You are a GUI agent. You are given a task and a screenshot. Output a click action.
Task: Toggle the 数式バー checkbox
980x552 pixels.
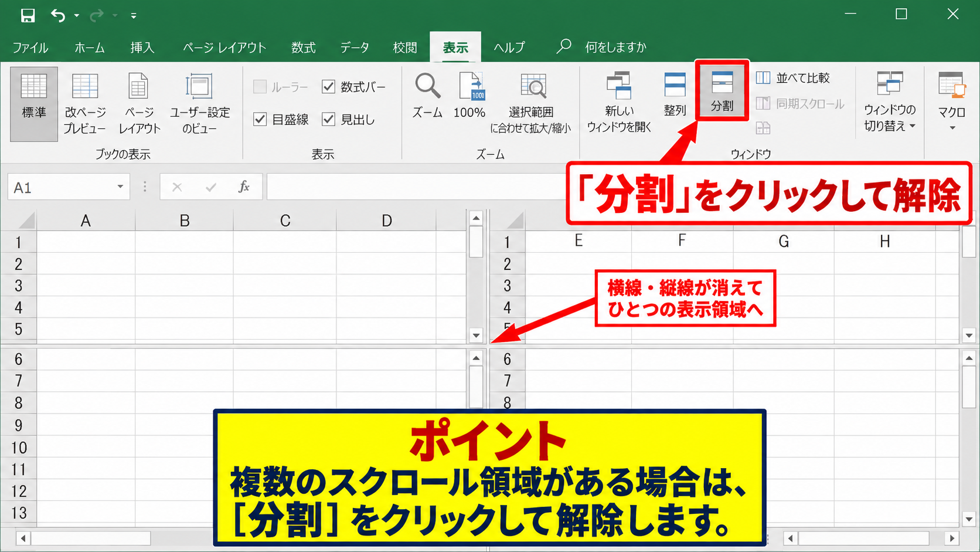(x=328, y=87)
